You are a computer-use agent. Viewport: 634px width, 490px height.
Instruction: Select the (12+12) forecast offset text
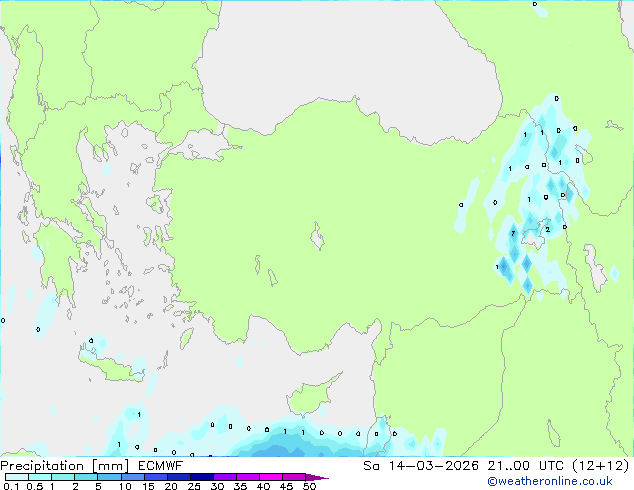coord(600,466)
